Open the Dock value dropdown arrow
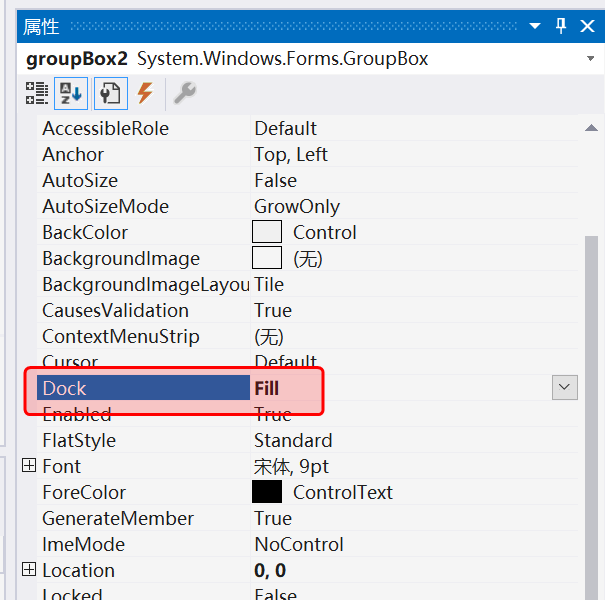The height and width of the screenshot is (600, 605). (x=565, y=387)
